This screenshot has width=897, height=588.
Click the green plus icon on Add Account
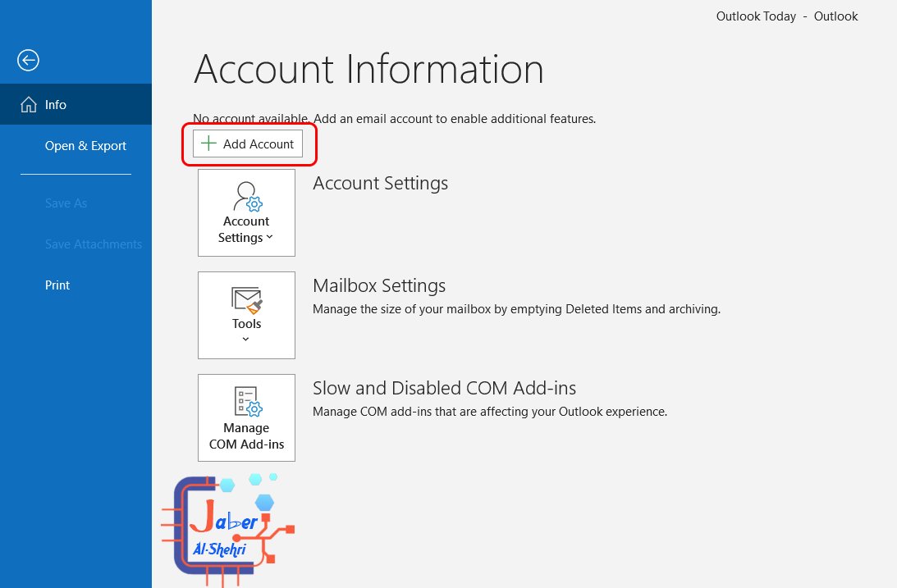pyautogui.click(x=208, y=144)
